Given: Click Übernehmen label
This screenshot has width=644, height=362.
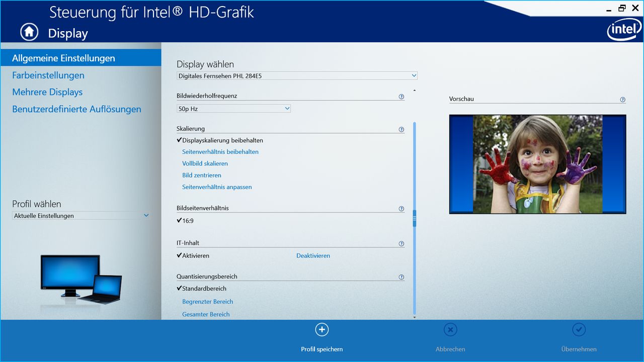Looking at the screenshot, I should pyautogui.click(x=579, y=349).
